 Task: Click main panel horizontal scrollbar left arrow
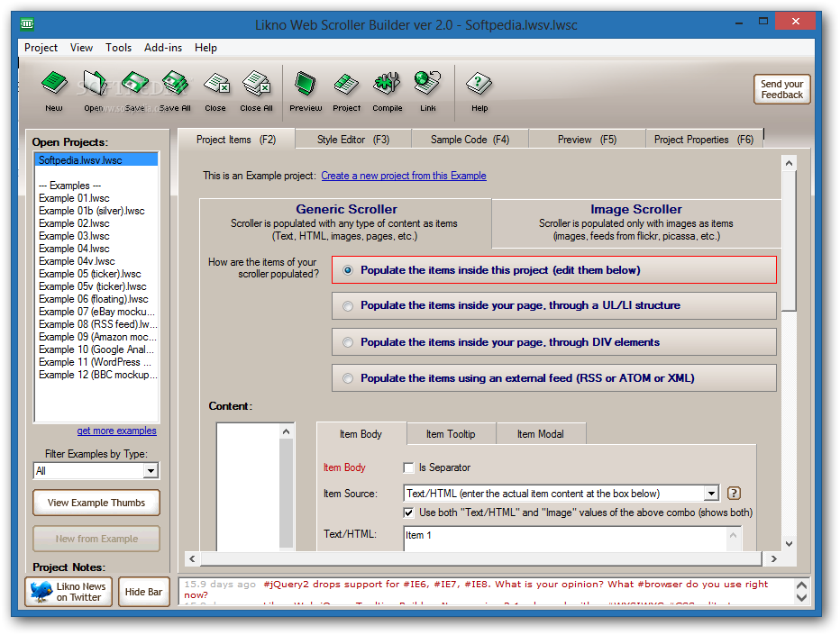tap(192, 558)
